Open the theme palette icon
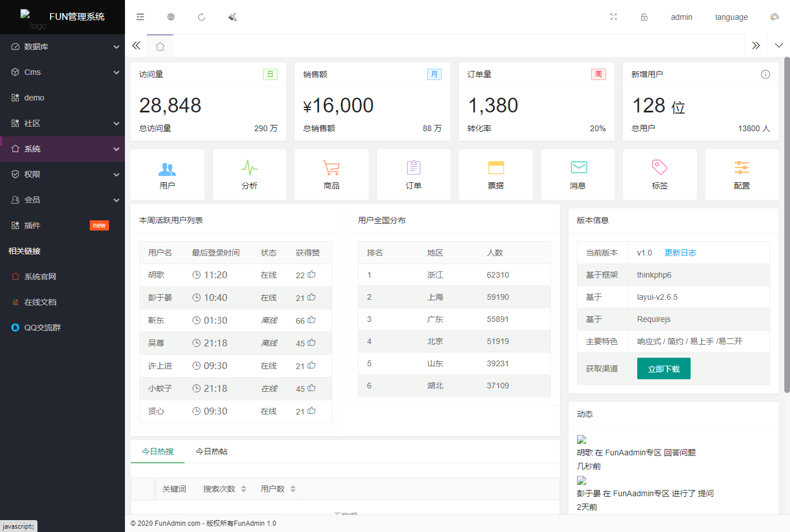The height and width of the screenshot is (532, 790). (x=774, y=17)
